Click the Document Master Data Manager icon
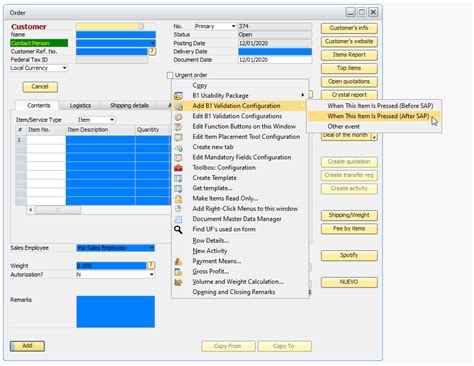The image size is (474, 366). pyautogui.click(x=178, y=219)
